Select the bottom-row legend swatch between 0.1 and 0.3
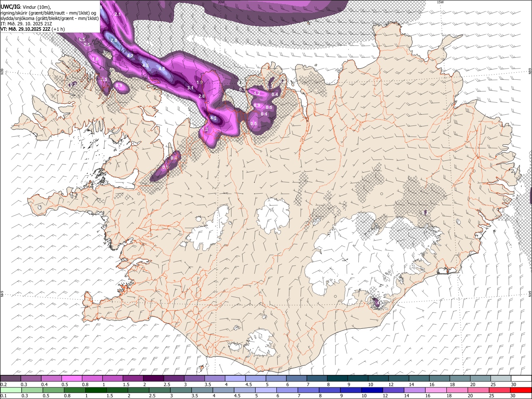Screen dimensions: 532x399 point(11,390)
